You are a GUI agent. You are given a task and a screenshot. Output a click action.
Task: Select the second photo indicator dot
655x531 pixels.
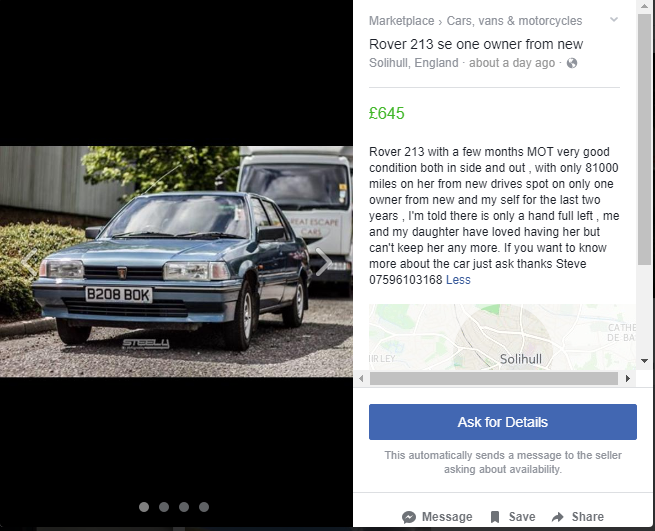pos(164,507)
